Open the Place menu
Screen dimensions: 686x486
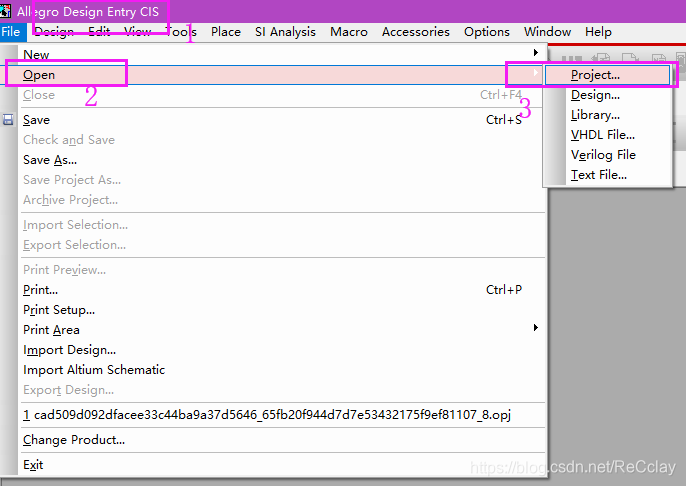pos(226,32)
